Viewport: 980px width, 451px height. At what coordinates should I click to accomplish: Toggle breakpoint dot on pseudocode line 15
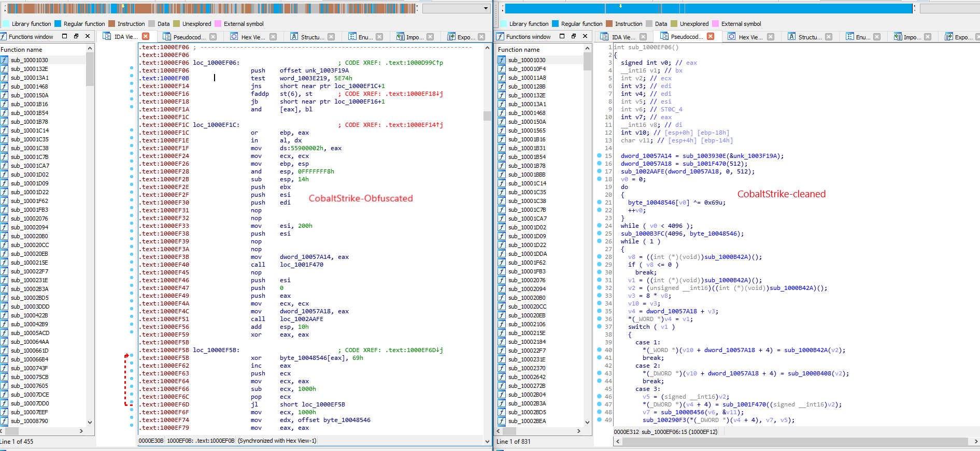(x=599, y=155)
